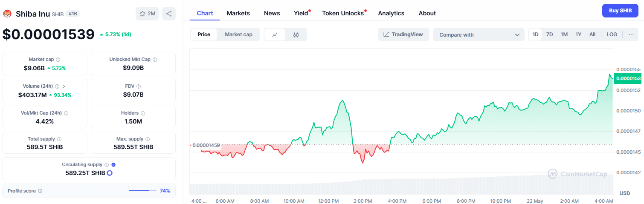Add SHIB to watchlist via star button
Screen dimensions: 644x204
[x=147, y=14]
